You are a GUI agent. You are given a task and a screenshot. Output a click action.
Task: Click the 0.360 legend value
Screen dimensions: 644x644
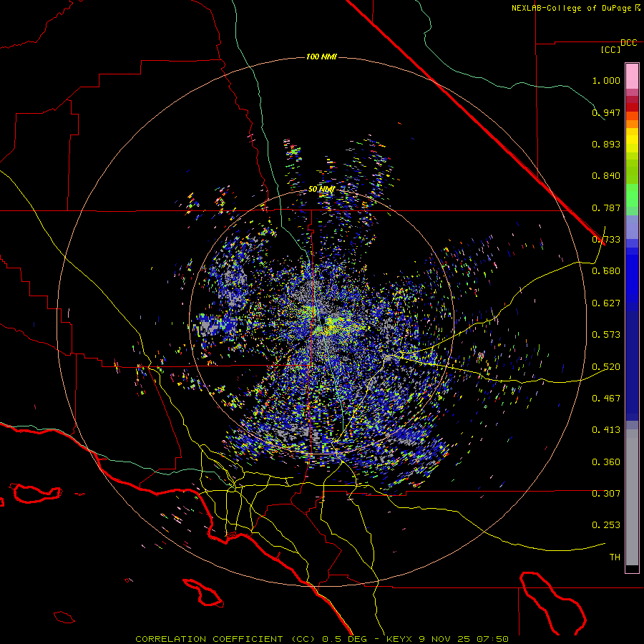pyautogui.click(x=606, y=462)
